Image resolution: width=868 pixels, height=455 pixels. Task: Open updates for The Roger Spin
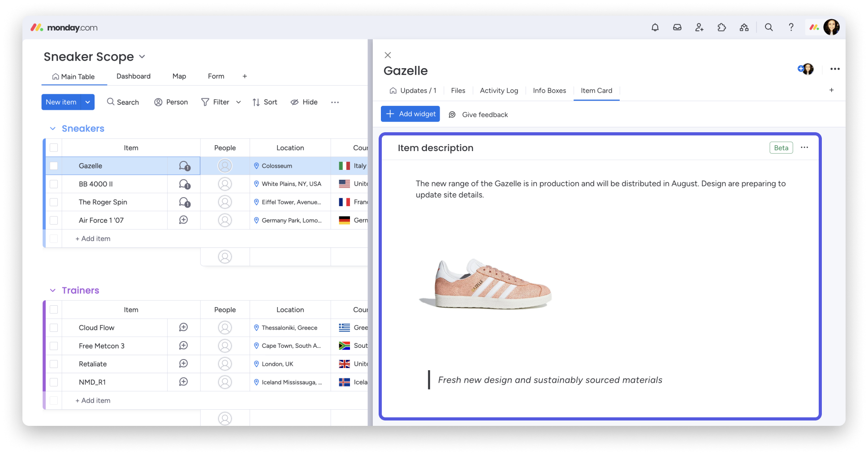(x=184, y=202)
